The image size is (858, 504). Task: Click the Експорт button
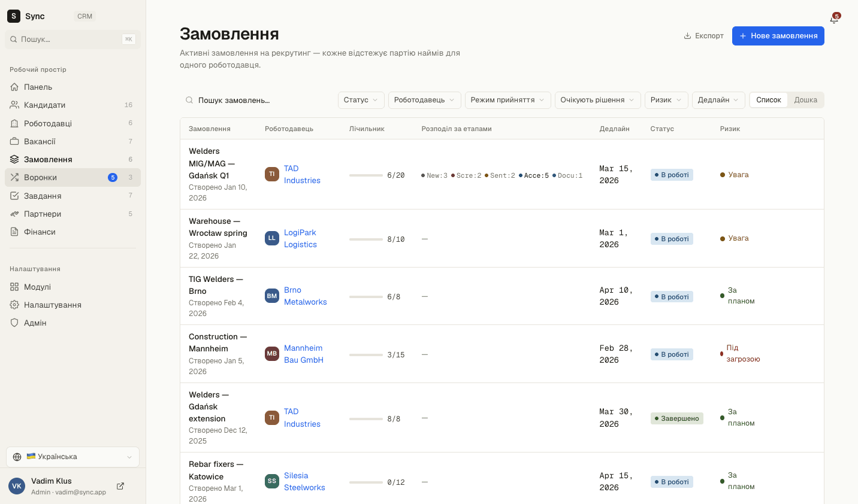[704, 36]
